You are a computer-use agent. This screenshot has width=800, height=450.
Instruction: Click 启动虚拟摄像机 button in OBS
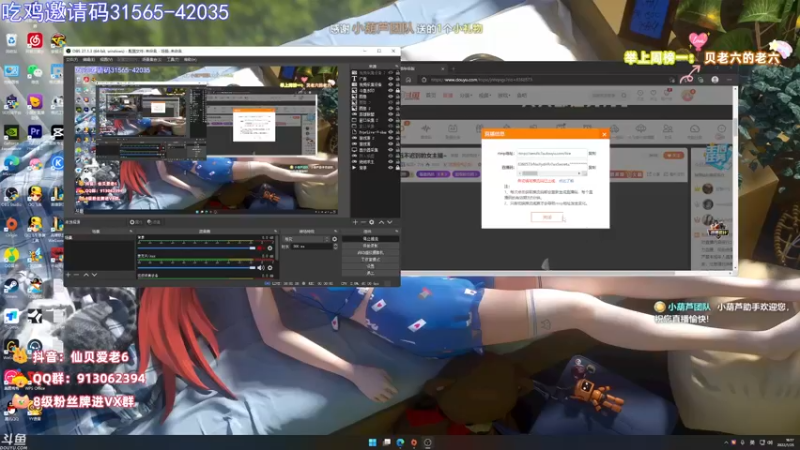[370, 253]
